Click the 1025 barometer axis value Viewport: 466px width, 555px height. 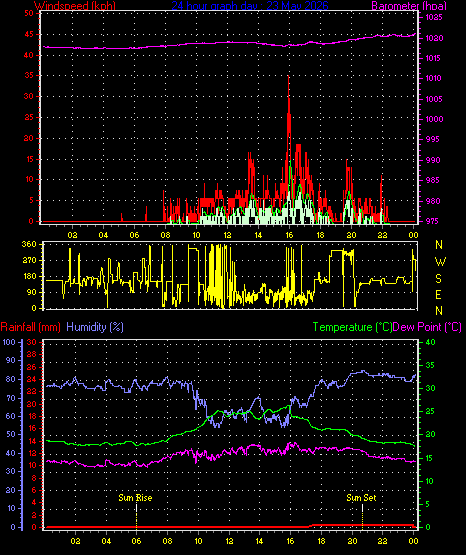pos(434,17)
